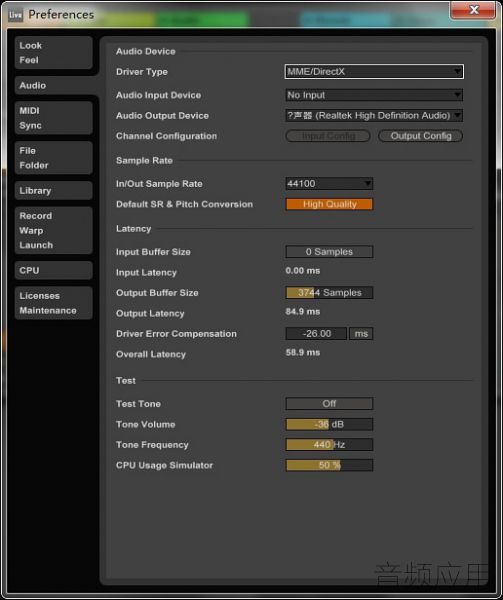
Task: Toggle the Test Tone Off switch
Action: click(x=329, y=404)
